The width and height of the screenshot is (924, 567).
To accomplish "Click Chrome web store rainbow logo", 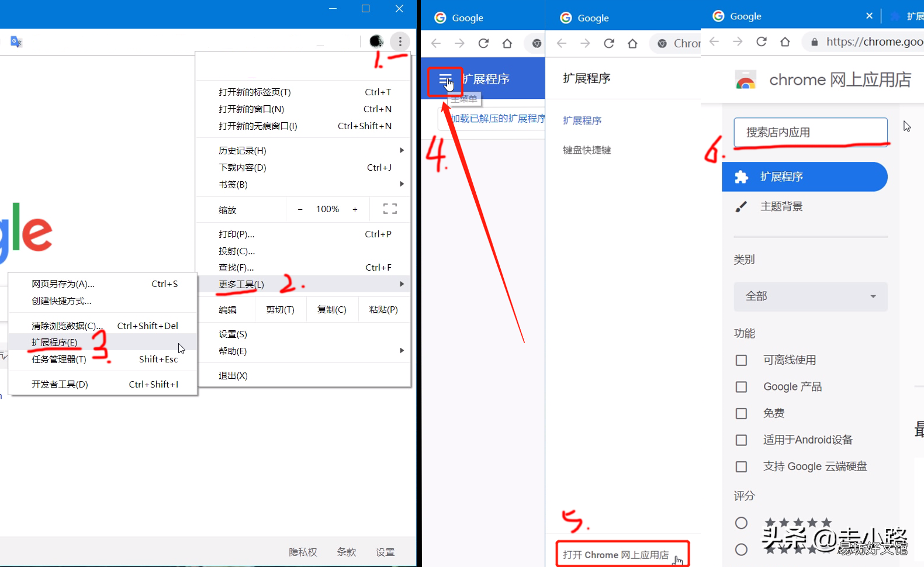I will tap(746, 80).
